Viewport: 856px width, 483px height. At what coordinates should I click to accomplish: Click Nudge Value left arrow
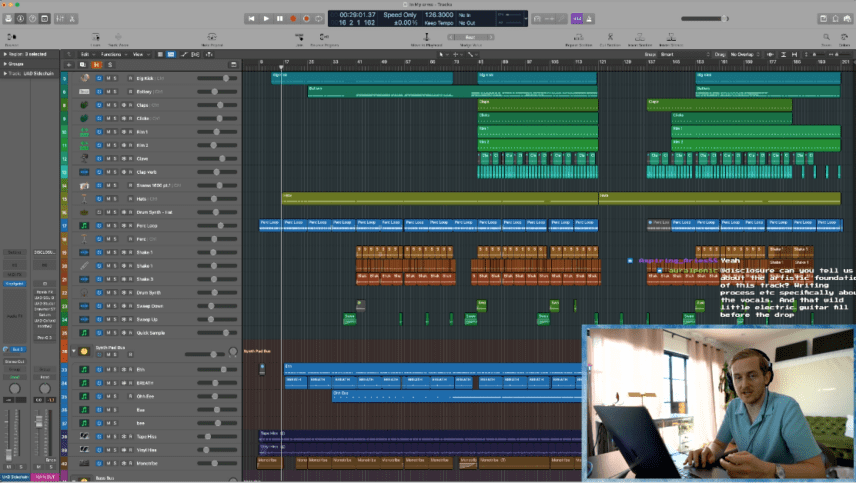(x=451, y=38)
